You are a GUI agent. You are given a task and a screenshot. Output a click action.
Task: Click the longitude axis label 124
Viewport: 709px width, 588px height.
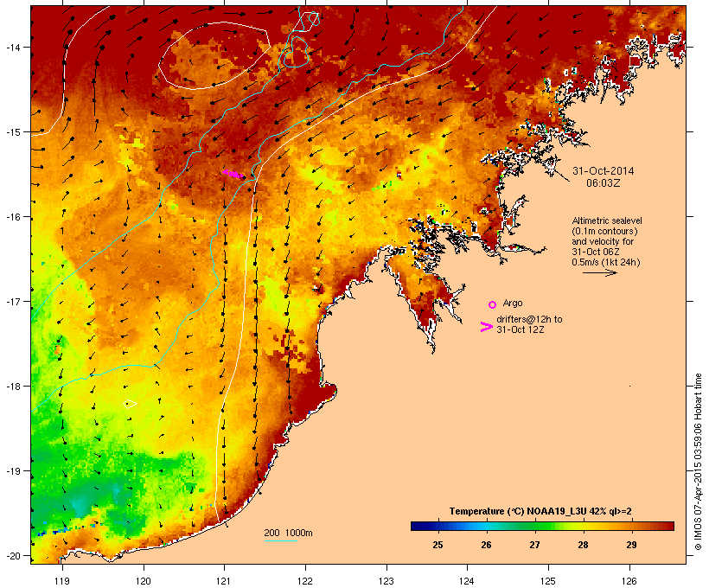(467, 581)
